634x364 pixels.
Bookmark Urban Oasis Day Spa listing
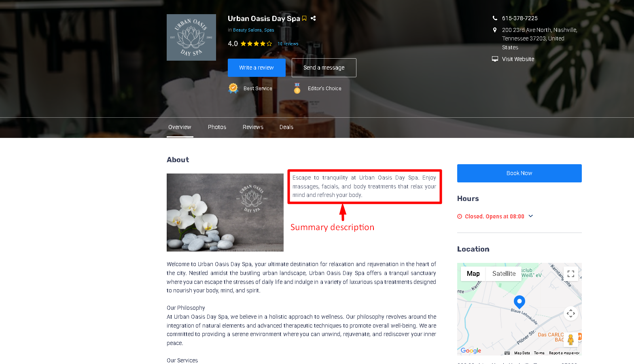pyautogui.click(x=304, y=19)
